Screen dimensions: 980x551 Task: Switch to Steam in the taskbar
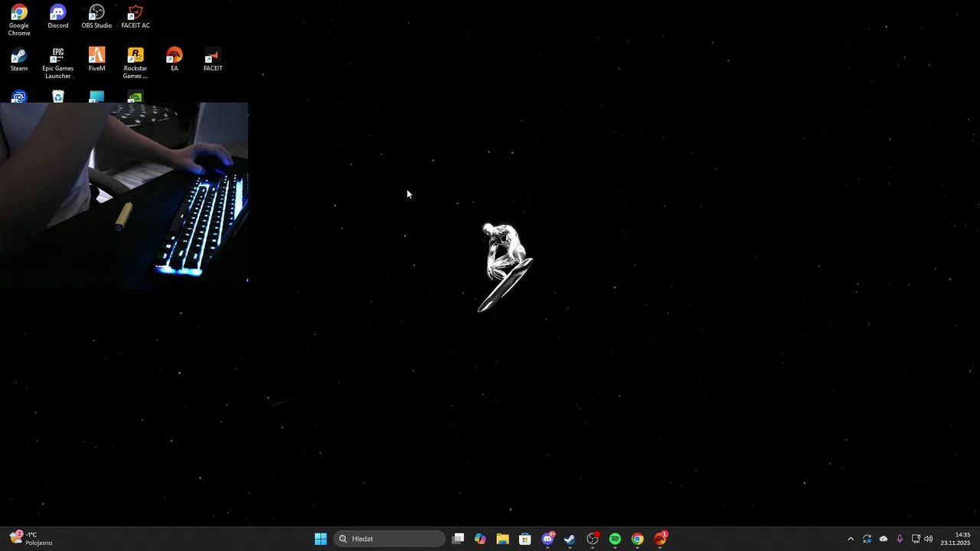[x=570, y=539]
